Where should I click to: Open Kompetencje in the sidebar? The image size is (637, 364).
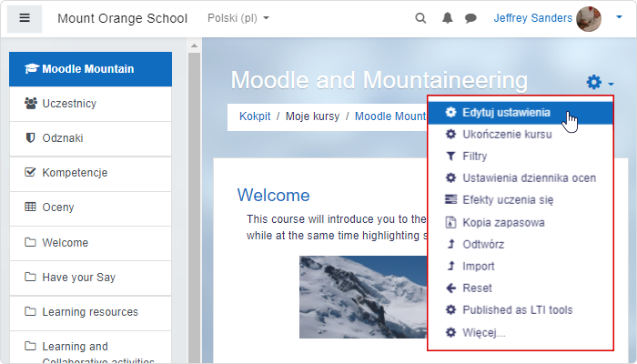91,173
